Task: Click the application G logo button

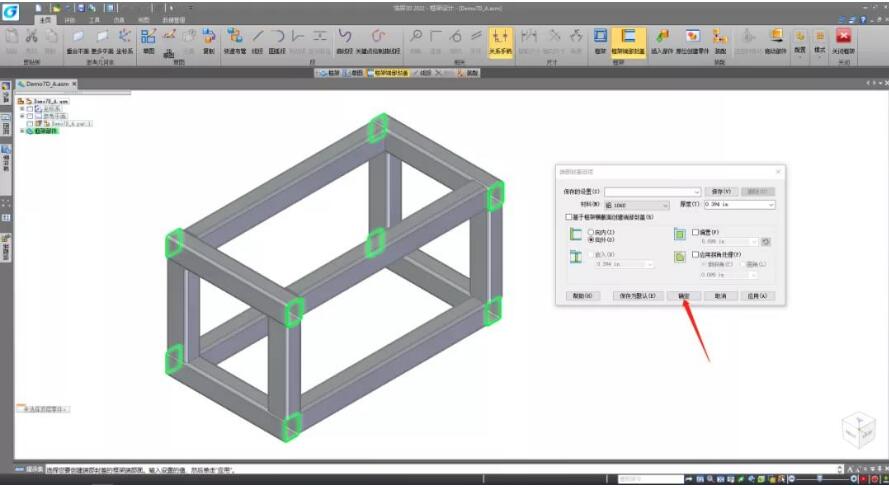Action: 10,11
